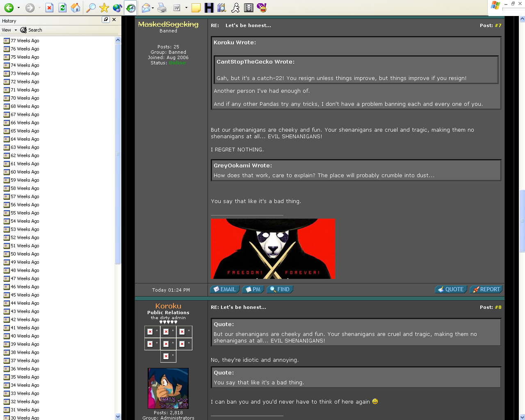Open the post #8 permalink
Screen dimensions: 525x420
pyautogui.click(x=498, y=307)
